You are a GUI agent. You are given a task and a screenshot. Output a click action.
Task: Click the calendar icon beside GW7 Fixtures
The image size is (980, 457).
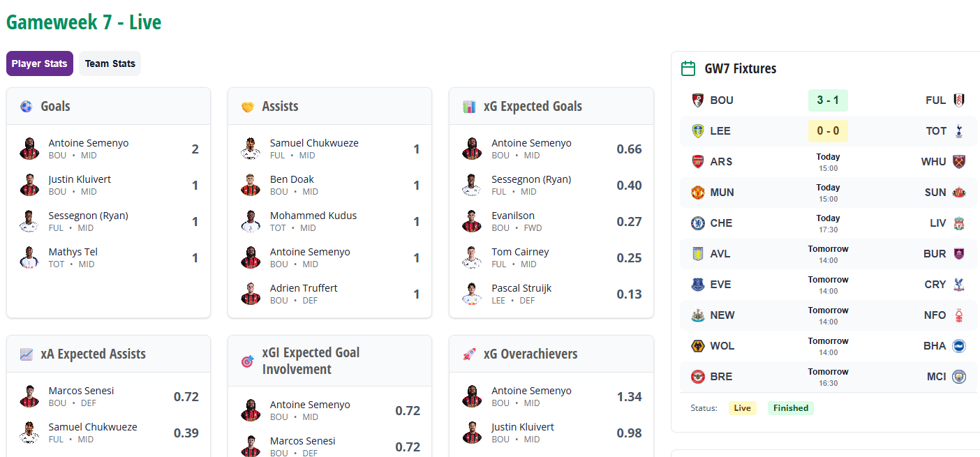(689, 68)
